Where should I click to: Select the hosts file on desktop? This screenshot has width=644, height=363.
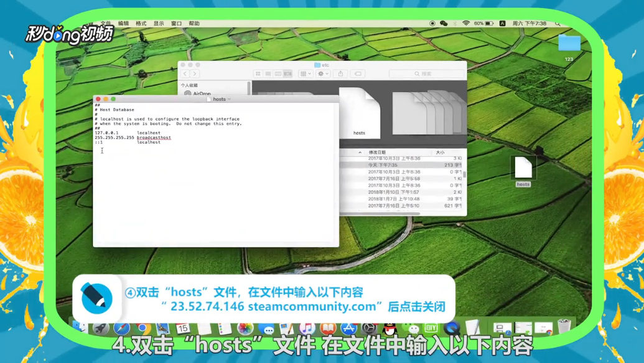pos(523,172)
